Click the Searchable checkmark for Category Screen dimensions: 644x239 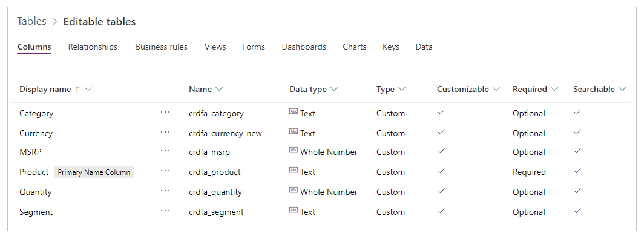[x=577, y=112]
